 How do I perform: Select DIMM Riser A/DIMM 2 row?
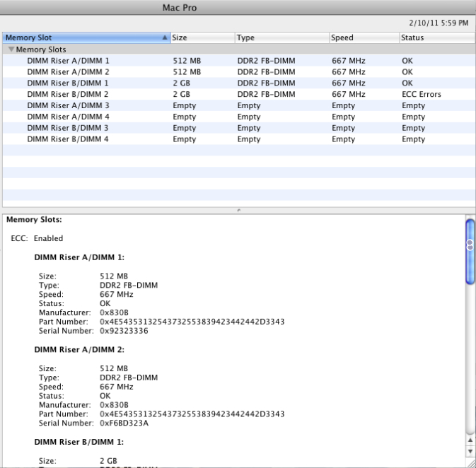(x=238, y=72)
